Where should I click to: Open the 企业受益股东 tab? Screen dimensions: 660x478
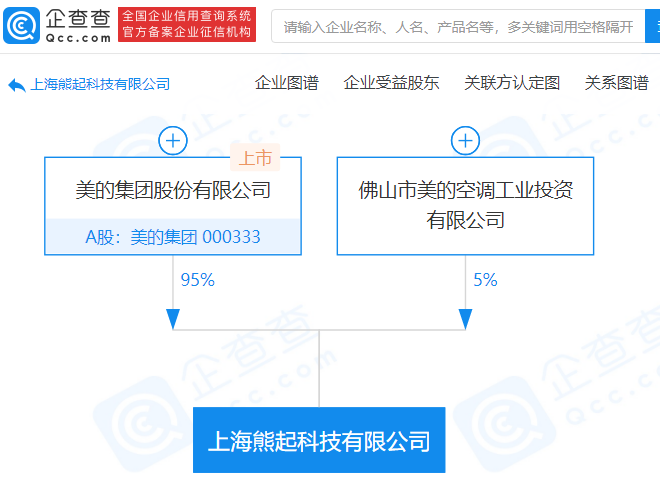391,83
